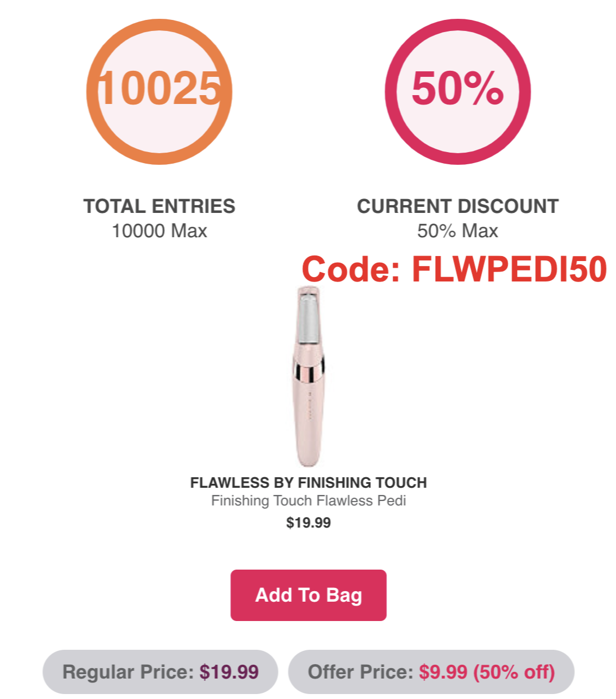Click the Offer Price pill
Image resolution: width=616 pixels, height=699 pixels.
click(x=431, y=672)
